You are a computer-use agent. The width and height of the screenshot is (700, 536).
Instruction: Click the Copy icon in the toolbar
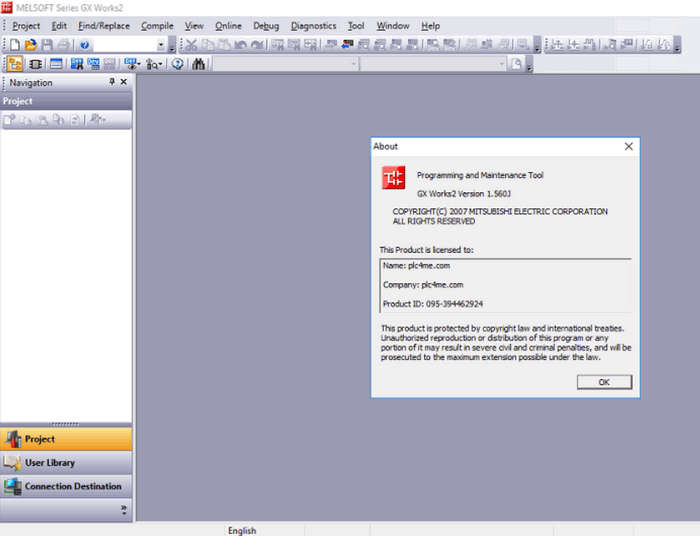(x=208, y=45)
